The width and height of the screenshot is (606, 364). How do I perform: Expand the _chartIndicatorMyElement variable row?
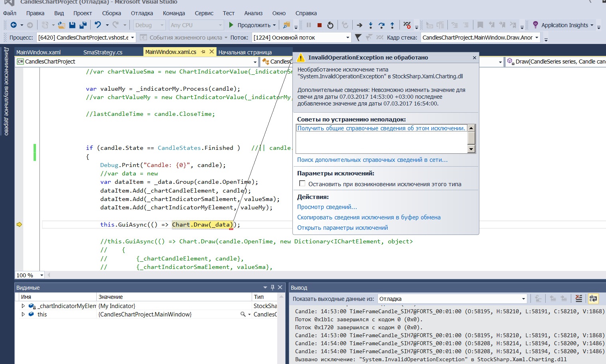click(23, 306)
